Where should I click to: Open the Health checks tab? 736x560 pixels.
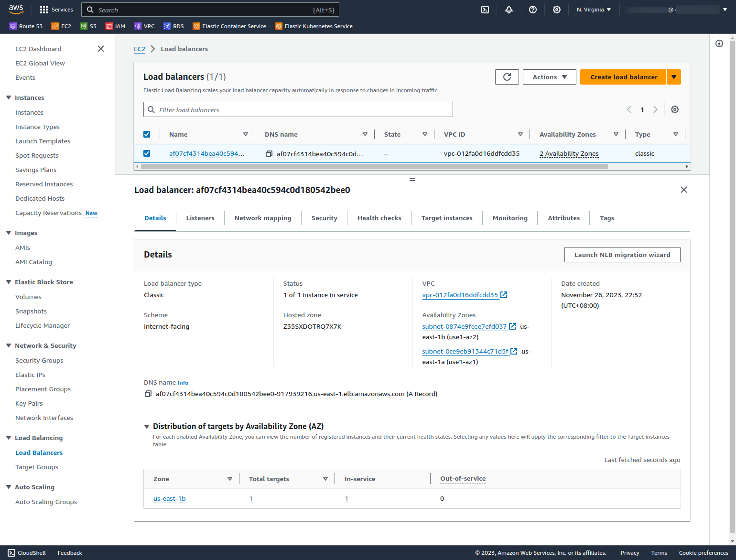(379, 218)
